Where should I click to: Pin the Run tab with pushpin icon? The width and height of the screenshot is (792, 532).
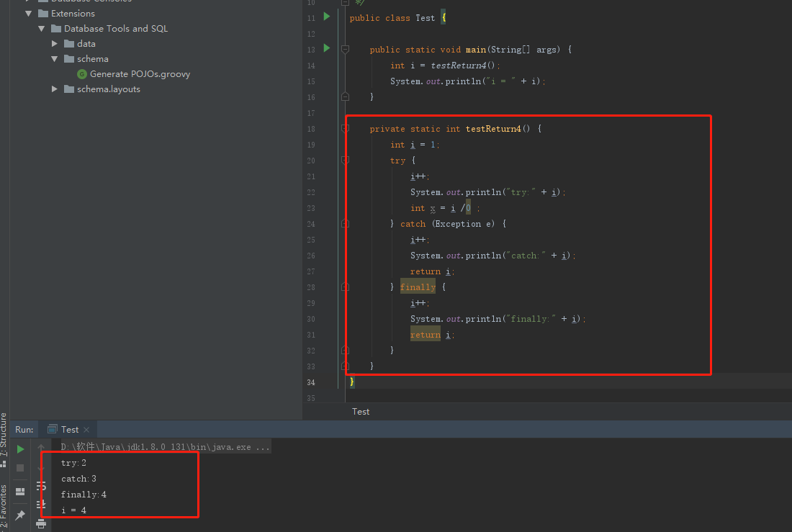pos(20,515)
